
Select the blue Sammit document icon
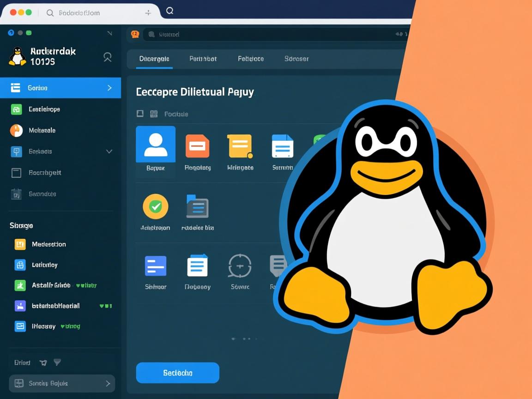283,144
